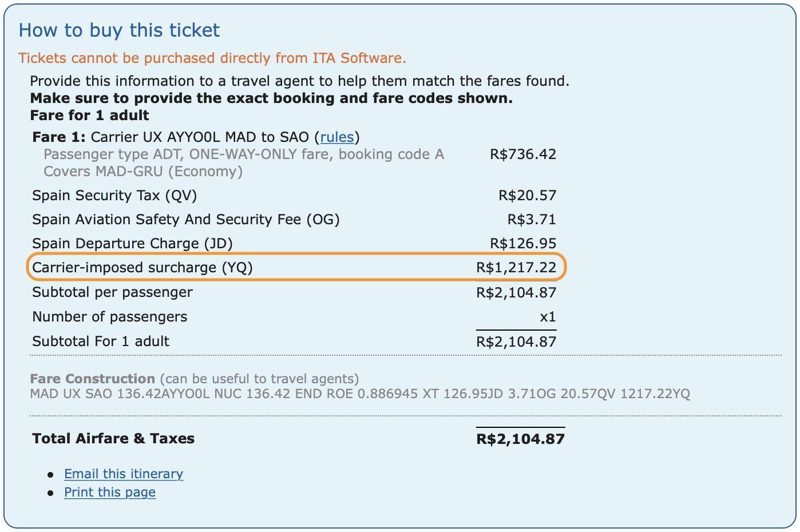This screenshot has width=800, height=532.
Task: Open the fare rules link
Action: (337, 137)
